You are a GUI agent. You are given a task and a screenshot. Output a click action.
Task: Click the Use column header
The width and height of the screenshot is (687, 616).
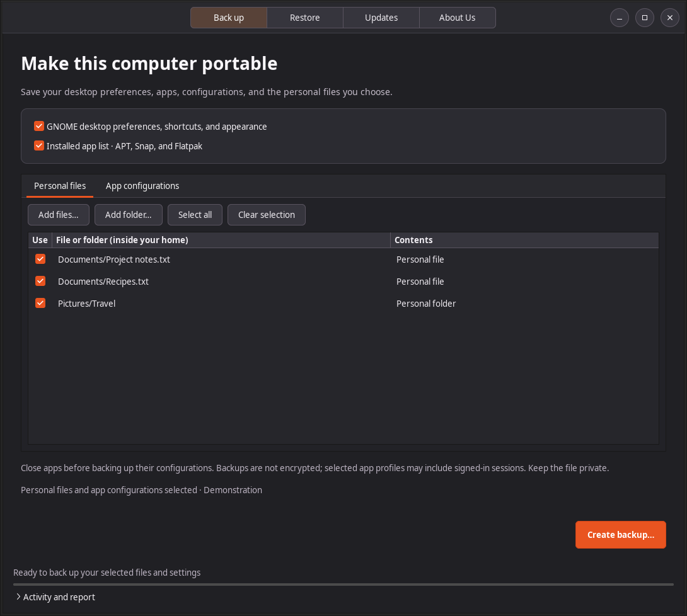tap(40, 240)
